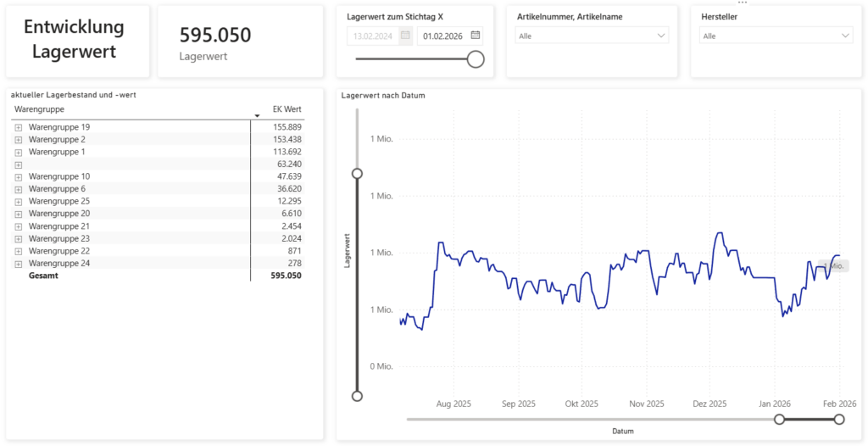
Task: Click left handle of Datum zoom slider
Action: click(780, 419)
